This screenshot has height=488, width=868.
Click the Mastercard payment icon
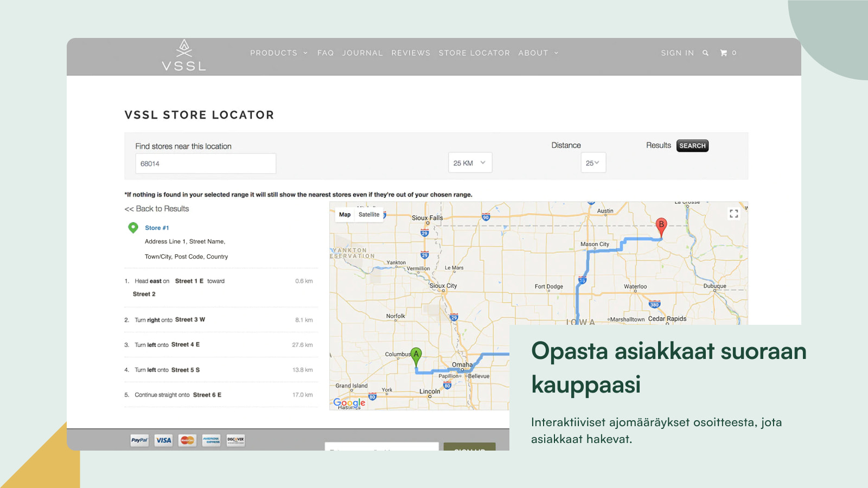point(187,440)
